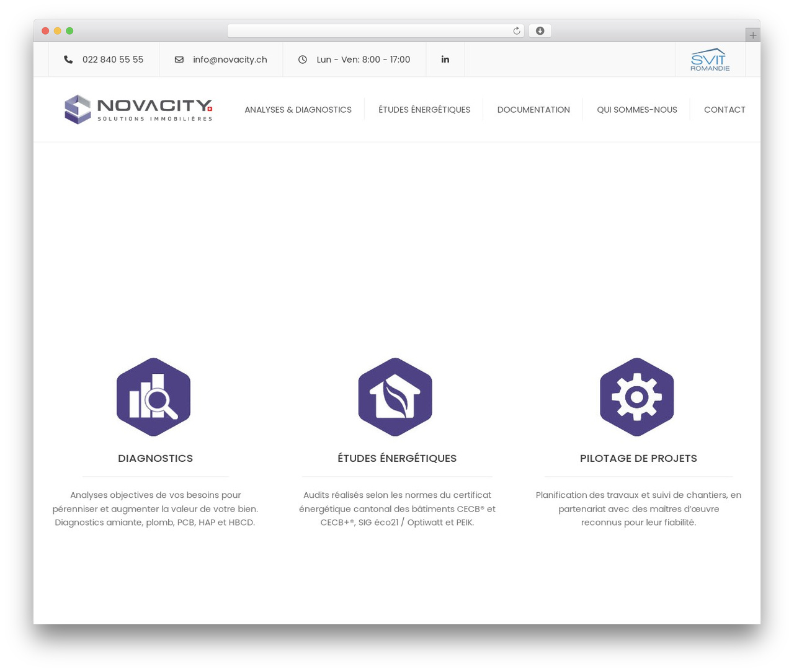Viewport: 794px width, 672px height.
Task: Click the ÉTUDES ÉNERGÉTIQUES section heading
Action: pyautogui.click(x=397, y=458)
